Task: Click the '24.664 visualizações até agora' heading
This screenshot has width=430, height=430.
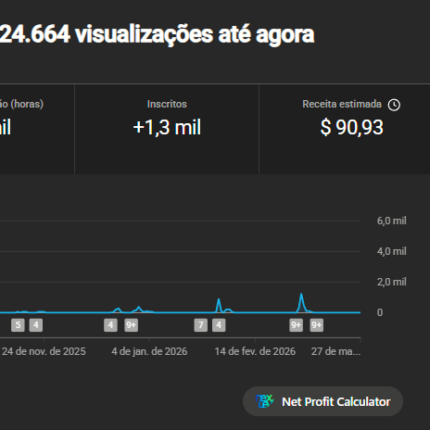Action: 157,34
